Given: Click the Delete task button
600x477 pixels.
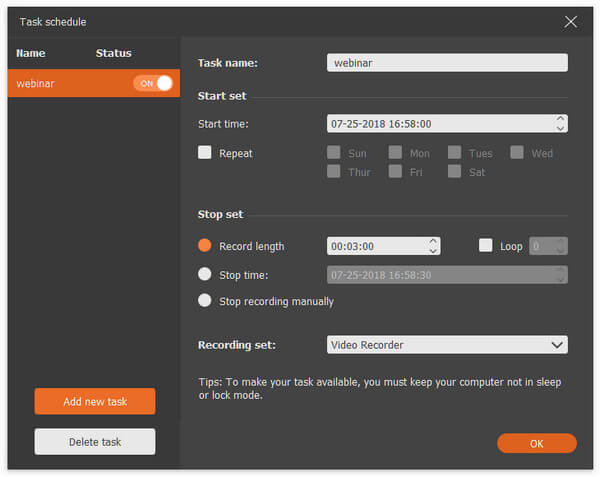Looking at the screenshot, I should click(95, 442).
